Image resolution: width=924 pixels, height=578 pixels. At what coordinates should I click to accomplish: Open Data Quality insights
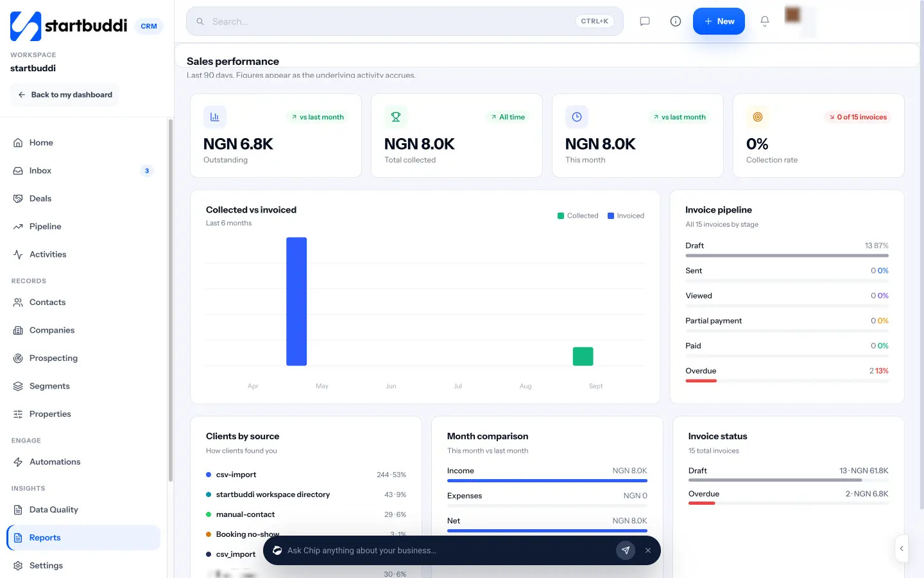(x=83, y=510)
